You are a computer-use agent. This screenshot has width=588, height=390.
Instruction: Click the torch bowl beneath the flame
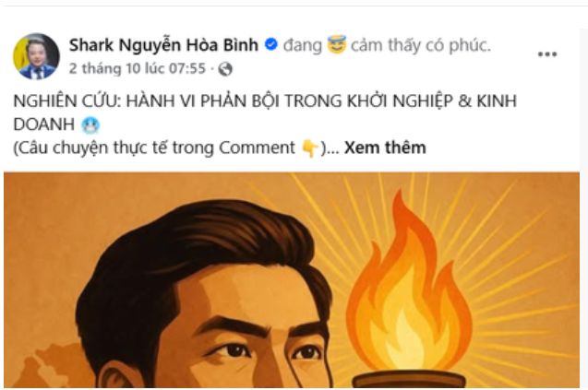click(410, 379)
